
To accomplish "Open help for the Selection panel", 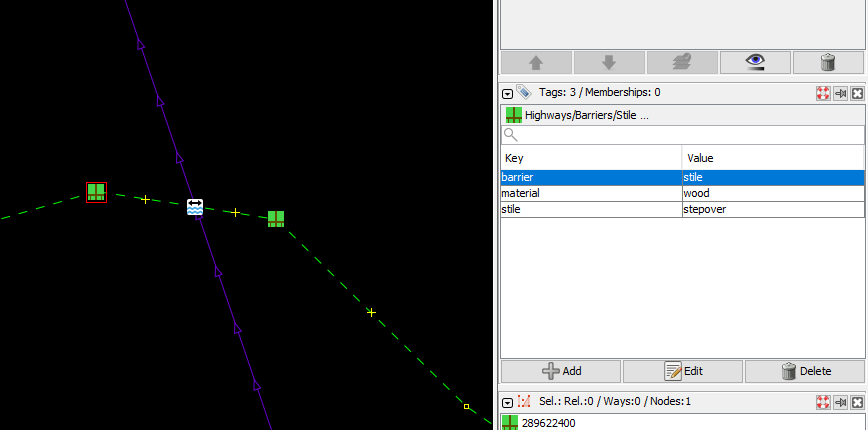I will pyautogui.click(x=823, y=402).
